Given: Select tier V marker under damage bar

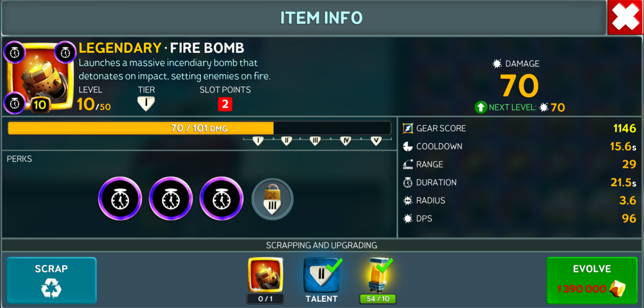Looking at the screenshot, I should [x=376, y=141].
